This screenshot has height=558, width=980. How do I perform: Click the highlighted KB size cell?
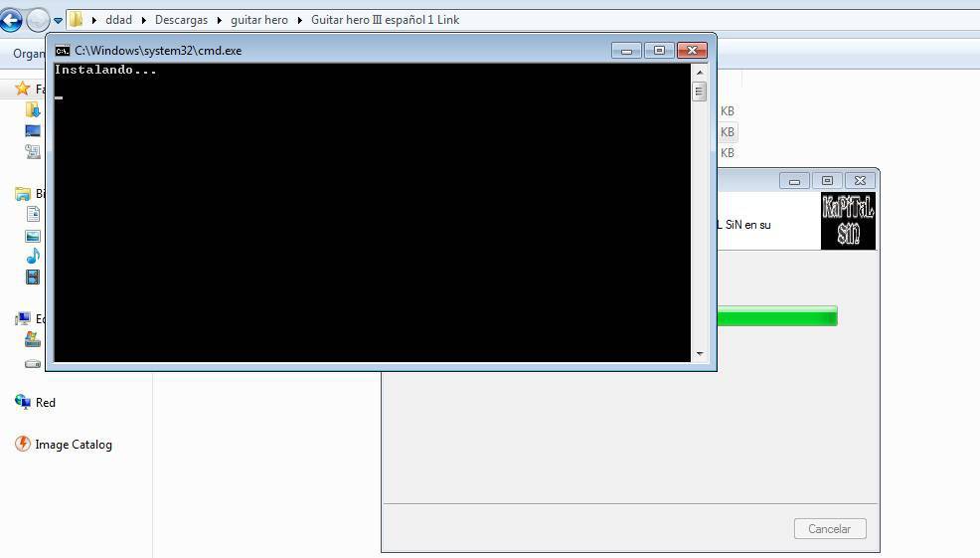(728, 132)
